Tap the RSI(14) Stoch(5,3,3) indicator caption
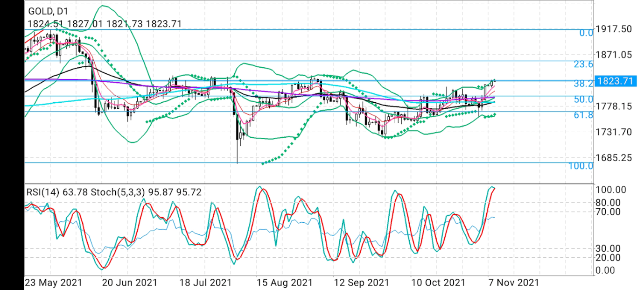Viewport: 644px width, 290px height. 114,192
